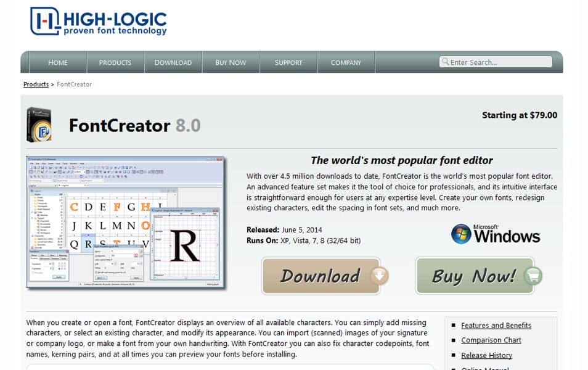The image size is (588, 370).
Task: Click the Buy Now! button
Action: tap(475, 276)
